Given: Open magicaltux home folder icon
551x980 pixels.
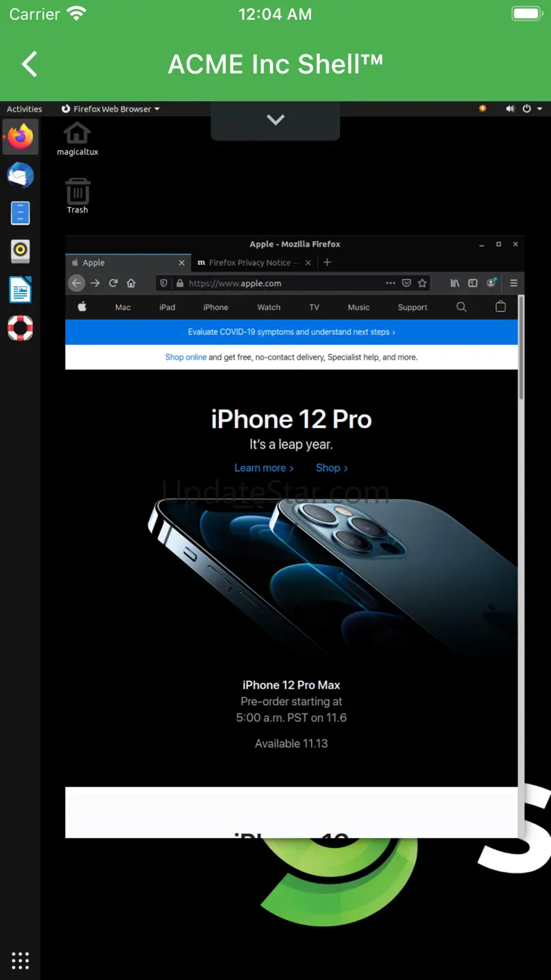Looking at the screenshot, I should click(x=77, y=138).
